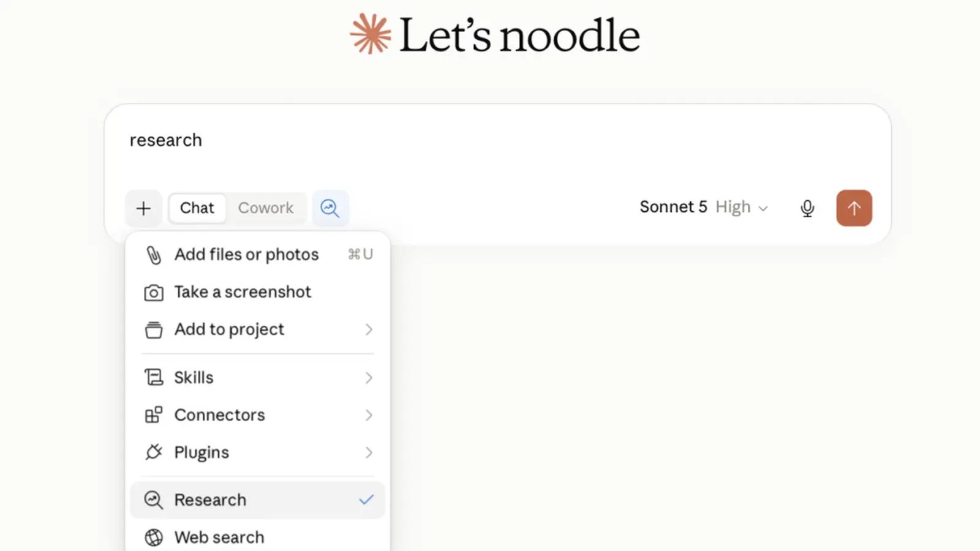980x551 pixels.
Task: Click the Plugins plug icon
Action: tap(154, 452)
